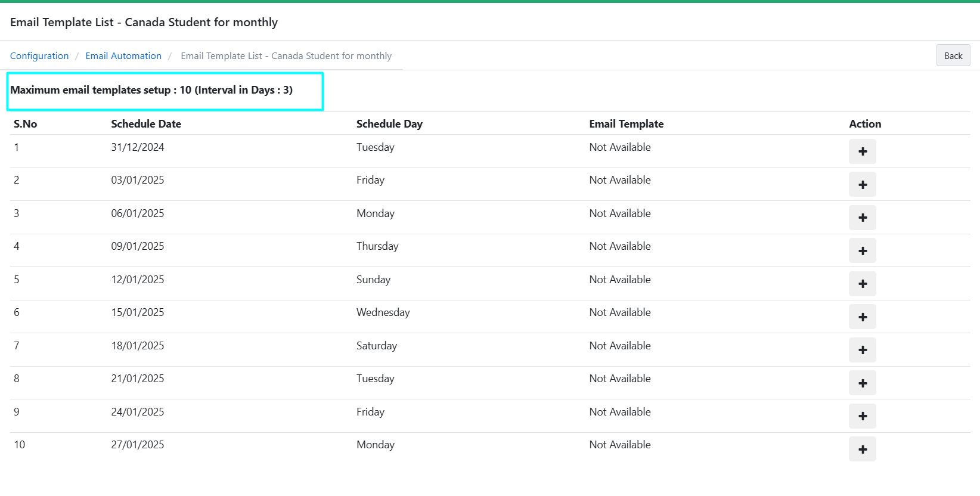
Task: Click the S.No column header
Action: click(x=26, y=124)
